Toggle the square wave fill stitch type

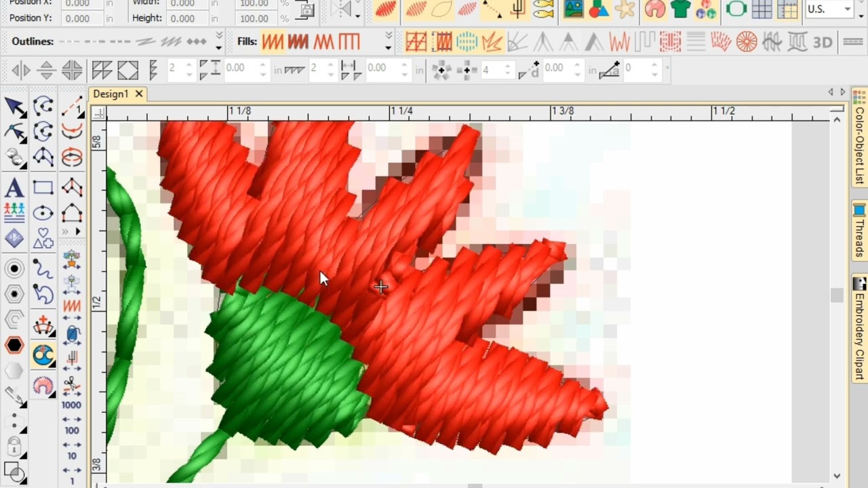click(349, 42)
